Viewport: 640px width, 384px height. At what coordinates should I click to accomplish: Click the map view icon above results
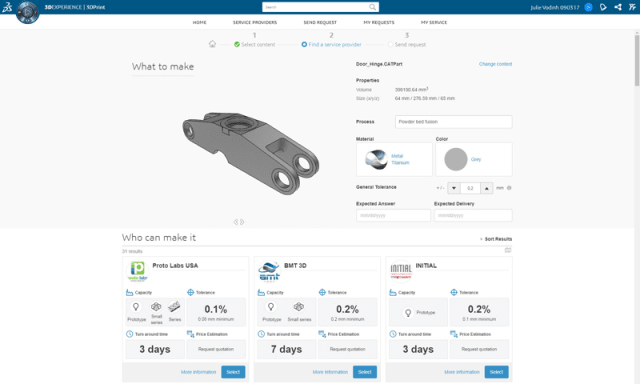pyautogui.click(x=508, y=250)
